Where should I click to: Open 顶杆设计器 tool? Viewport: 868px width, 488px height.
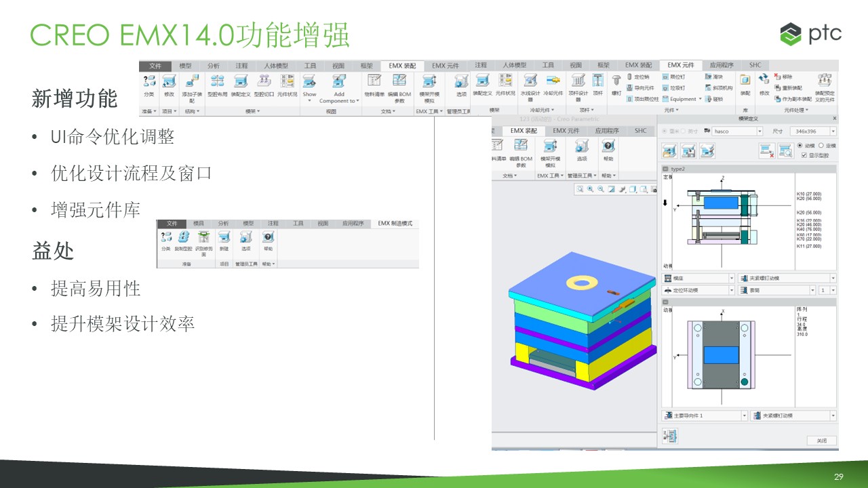click(x=578, y=87)
